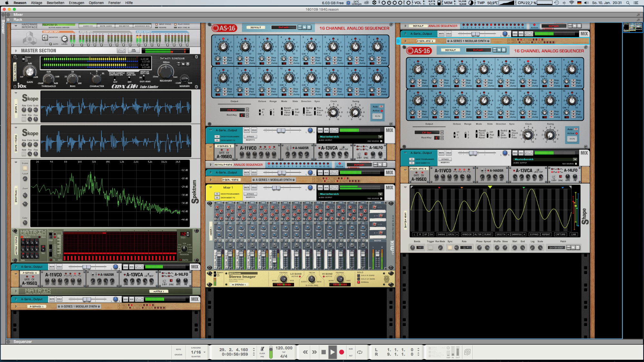Click the song position display 29. 2. 4.160
This screenshot has height=362, width=644.
pyautogui.click(x=233, y=349)
